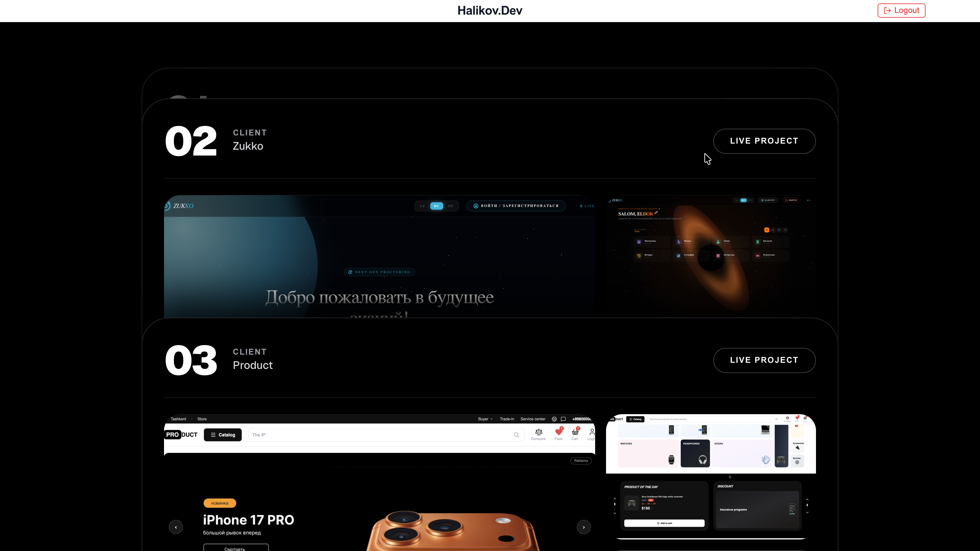Click the globe icon next to Service center

tap(554, 419)
